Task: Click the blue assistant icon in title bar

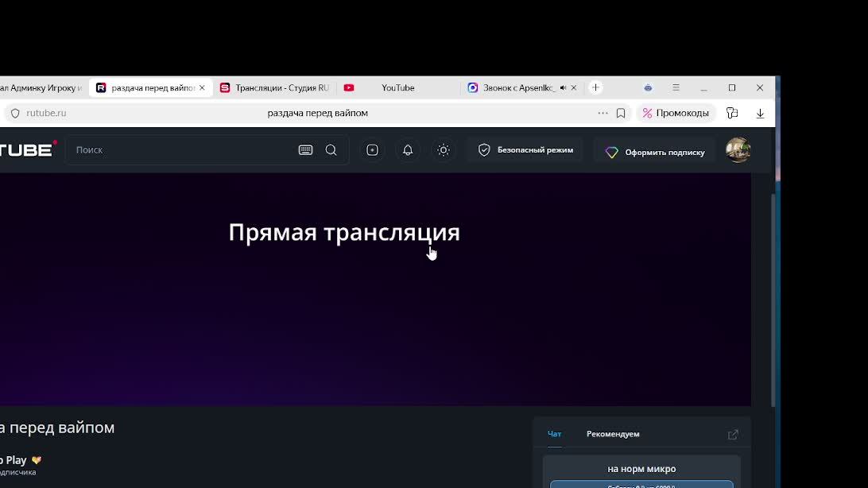Action: pos(648,87)
